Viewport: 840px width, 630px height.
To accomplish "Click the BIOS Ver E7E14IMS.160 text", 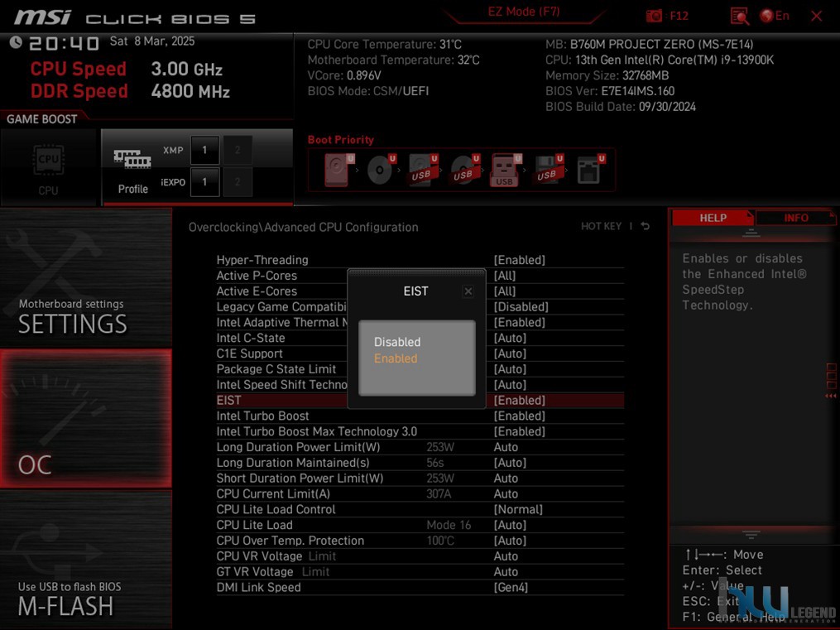I will (x=610, y=91).
